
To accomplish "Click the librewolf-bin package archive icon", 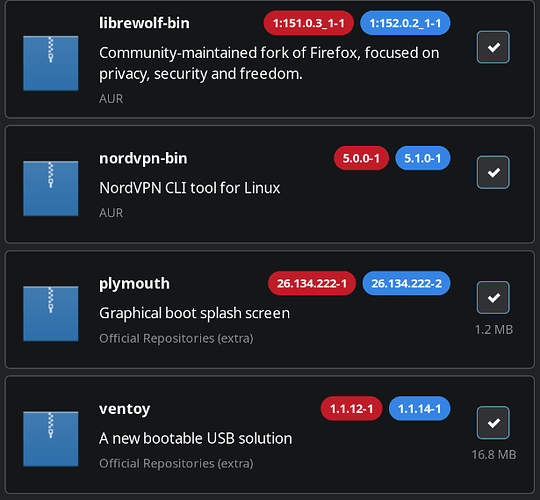I will 51,63.
